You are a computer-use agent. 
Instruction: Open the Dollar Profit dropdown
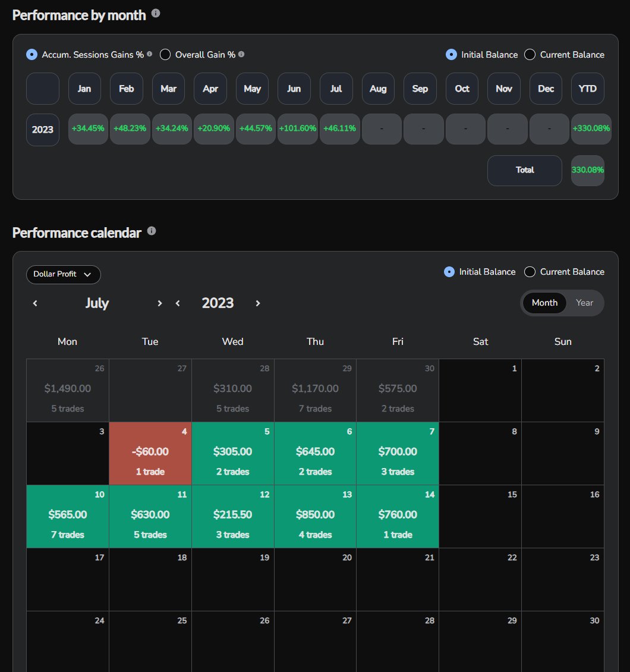coord(64,274)
